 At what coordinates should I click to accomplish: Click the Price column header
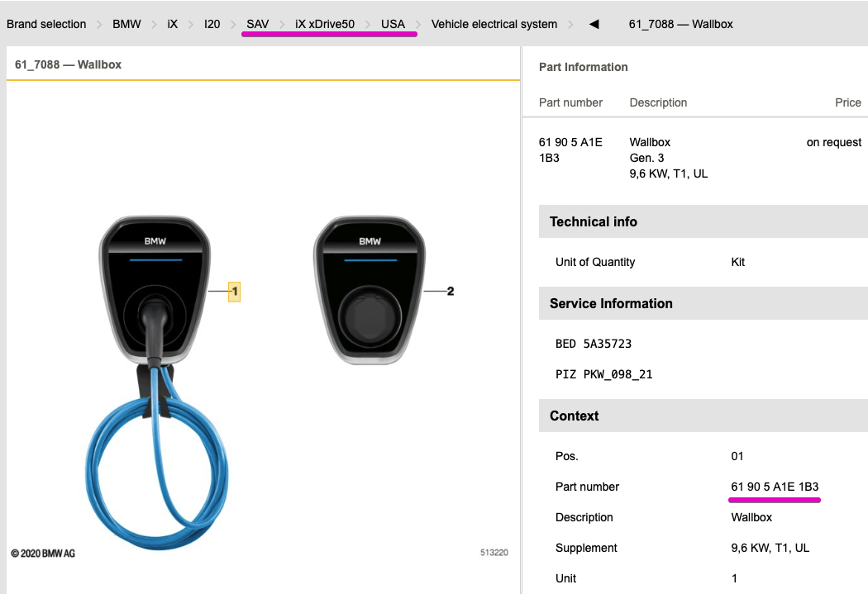click(x=848, y=102)
